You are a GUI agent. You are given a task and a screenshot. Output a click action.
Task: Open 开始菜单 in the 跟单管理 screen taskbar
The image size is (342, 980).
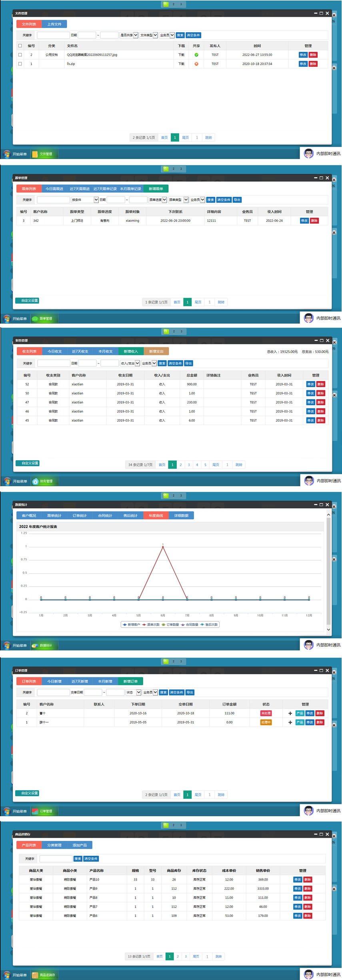coord(15,319)
